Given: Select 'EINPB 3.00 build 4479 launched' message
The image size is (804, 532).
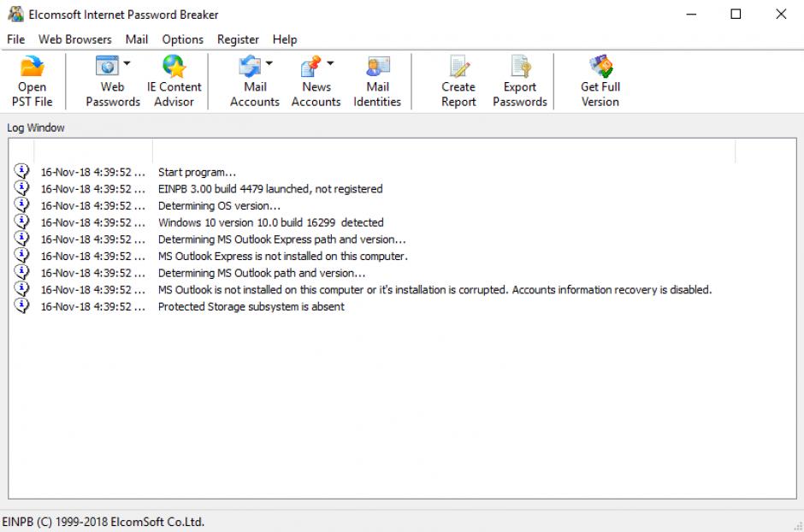Looking at the screenshot, I should [x=270, y=189].
